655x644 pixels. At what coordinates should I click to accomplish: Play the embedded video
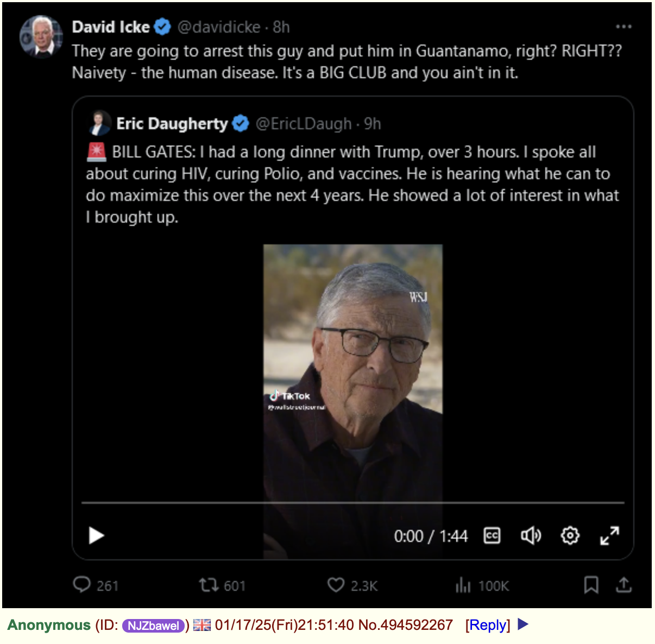(96, 535)
